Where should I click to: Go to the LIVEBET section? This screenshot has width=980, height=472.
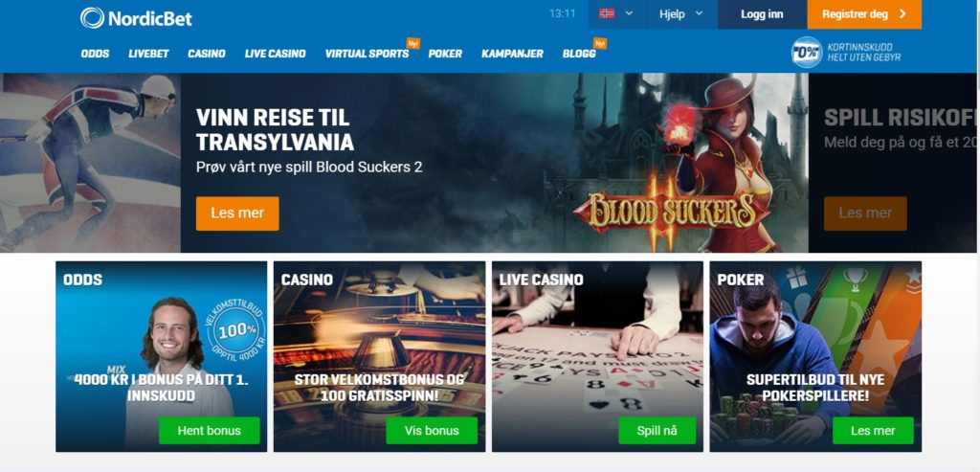coord(148,54)
